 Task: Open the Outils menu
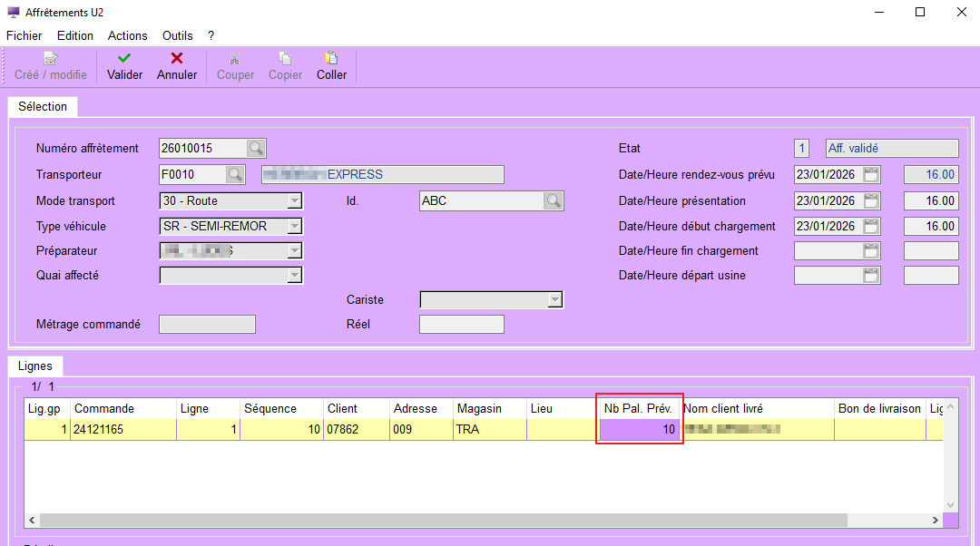[x=178, y=35]
